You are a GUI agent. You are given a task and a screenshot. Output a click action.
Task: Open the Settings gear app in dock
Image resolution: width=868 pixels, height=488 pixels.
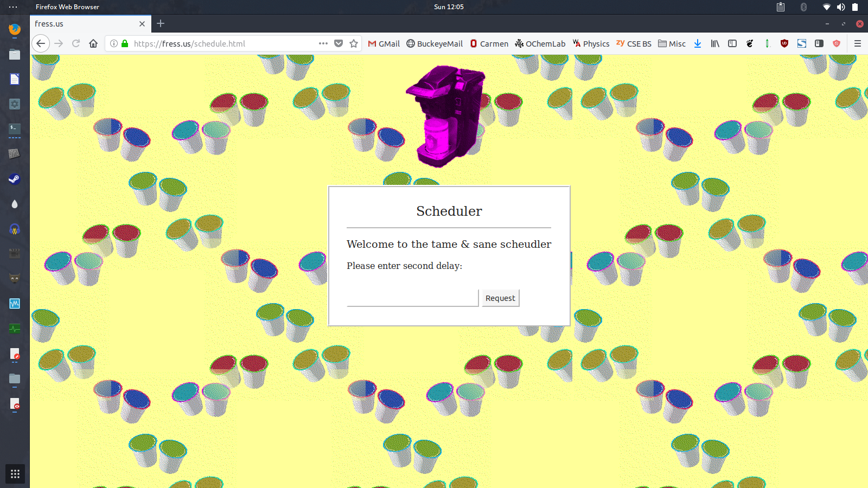click(x=15, y=104)
